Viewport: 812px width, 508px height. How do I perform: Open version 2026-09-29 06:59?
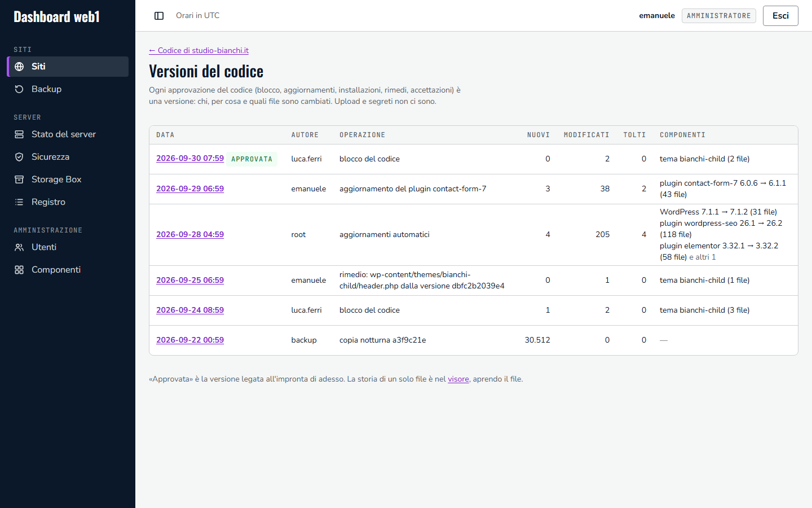pyautogui.click(x=190, y=189)
